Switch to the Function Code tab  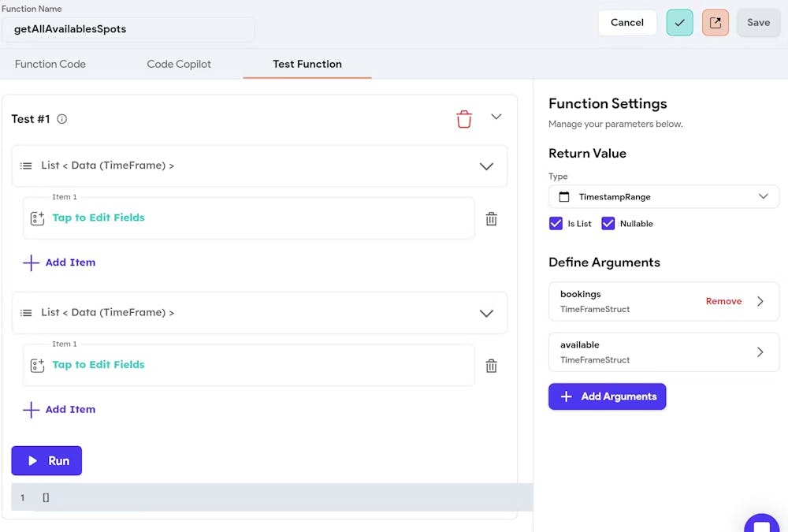(50, 64)
